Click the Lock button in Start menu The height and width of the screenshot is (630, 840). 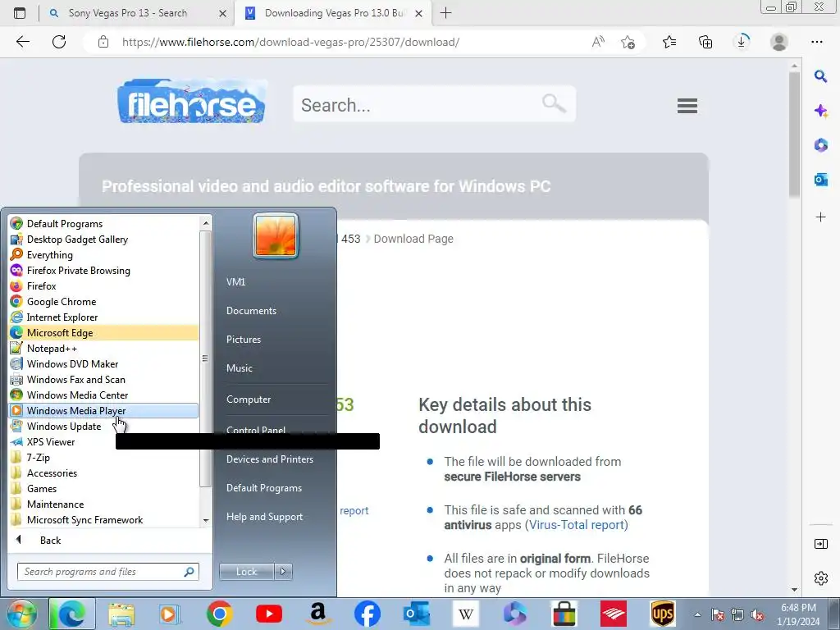click(246, 572)
